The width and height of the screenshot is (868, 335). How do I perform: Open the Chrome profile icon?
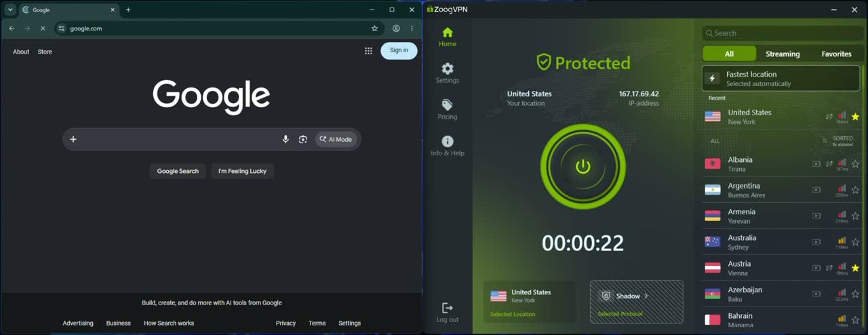(x=396, y=28)
